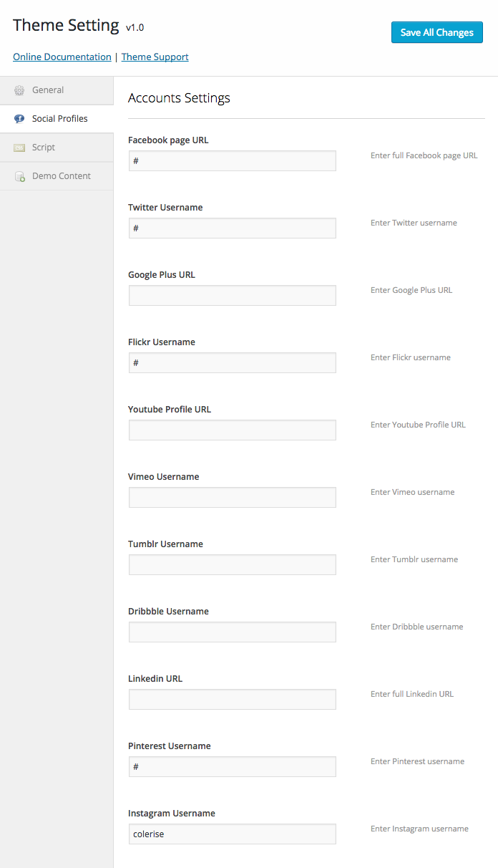The width and height of the screenshot is (498, 868).
Task: Click the Demo Content database icon
Action: (19, 176)
